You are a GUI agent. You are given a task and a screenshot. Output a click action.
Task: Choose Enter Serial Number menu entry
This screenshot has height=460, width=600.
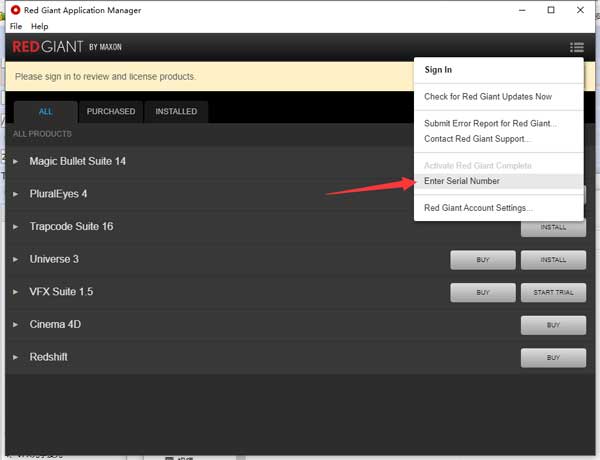tap(462, 181)
